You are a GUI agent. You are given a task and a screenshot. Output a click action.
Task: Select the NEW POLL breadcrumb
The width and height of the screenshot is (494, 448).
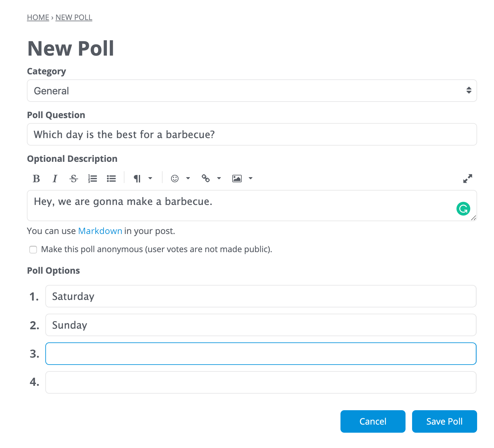coord(74,17)
